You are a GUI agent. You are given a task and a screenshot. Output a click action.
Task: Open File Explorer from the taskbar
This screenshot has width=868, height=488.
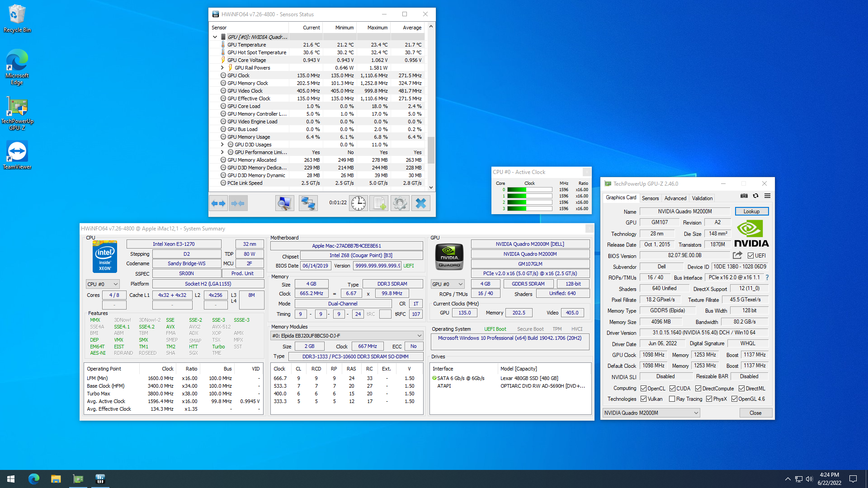pyautogui.click(x=56, y=479)
